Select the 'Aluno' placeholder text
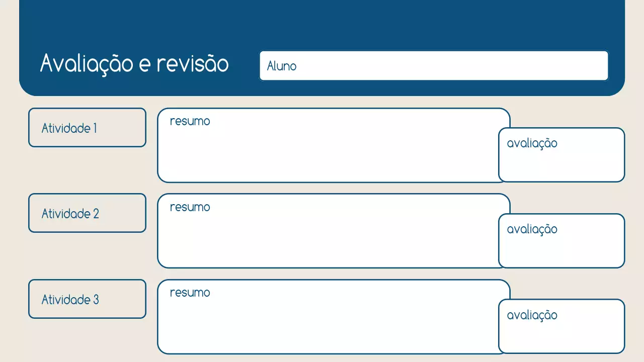The image size is (644, 362). point(281,66)
